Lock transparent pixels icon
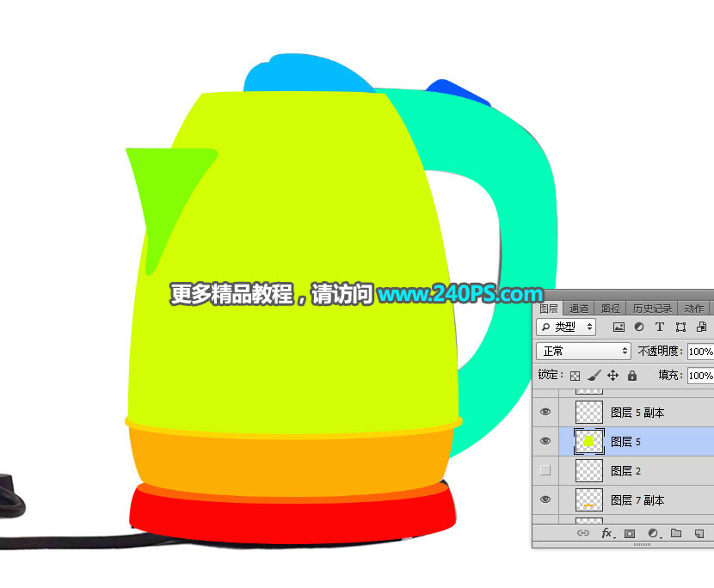The height and width of the screenshot is (588, 714). pyautogui.click(x=576, y=376)
